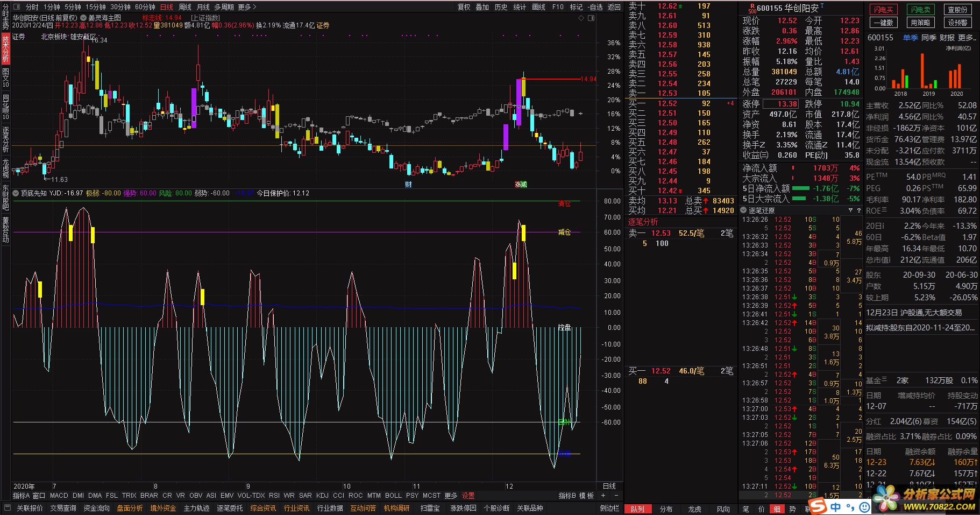Viewport: 980px width, 515px height.
Task: Click the 一键撤 button
Action: [883, 23]
